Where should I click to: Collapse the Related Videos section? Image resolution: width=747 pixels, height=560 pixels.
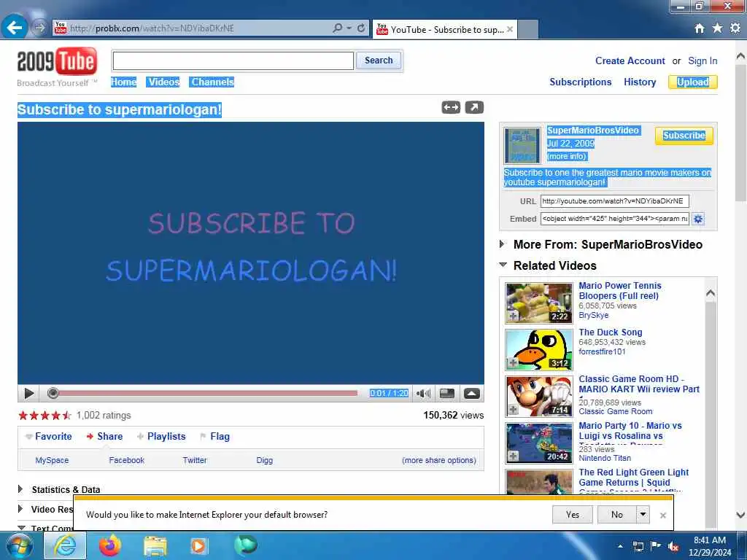pos(503,265)
